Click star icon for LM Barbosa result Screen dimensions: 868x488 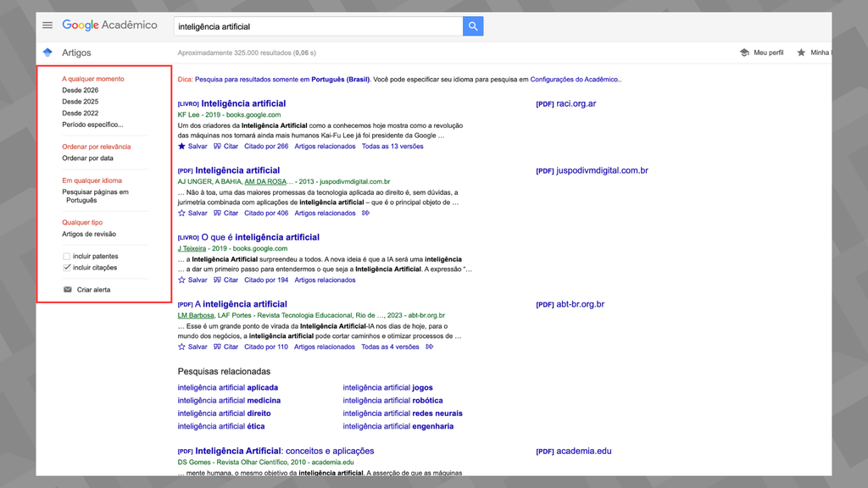click(x=181, y=347)
